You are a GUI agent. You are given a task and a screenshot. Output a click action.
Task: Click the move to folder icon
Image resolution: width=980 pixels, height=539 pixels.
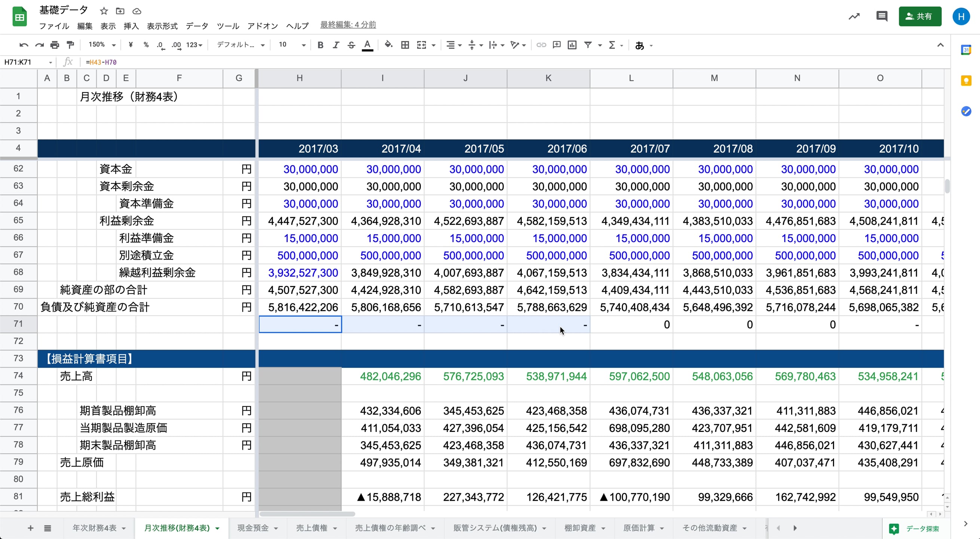(x=120, y=11)
